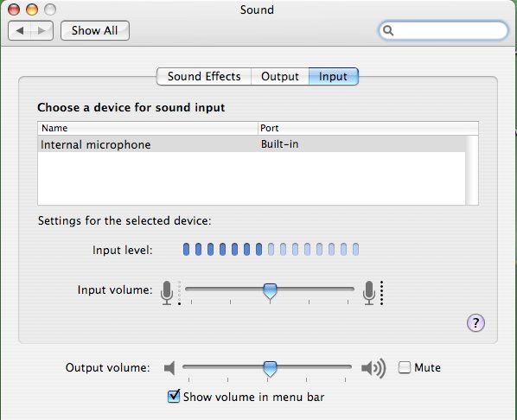Click the forward navigation arrow
Image resolution: width=517 pixels, height=420 pixels.
coord(41,30)
